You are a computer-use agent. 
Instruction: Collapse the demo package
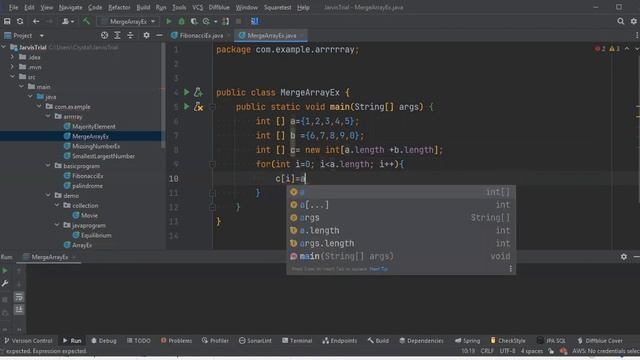[48, 196]
